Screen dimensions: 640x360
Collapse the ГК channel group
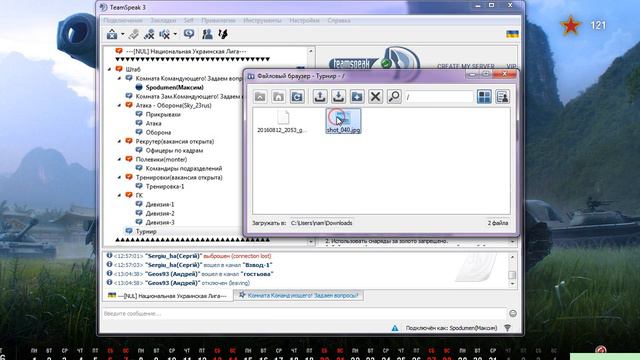point(119,195)
